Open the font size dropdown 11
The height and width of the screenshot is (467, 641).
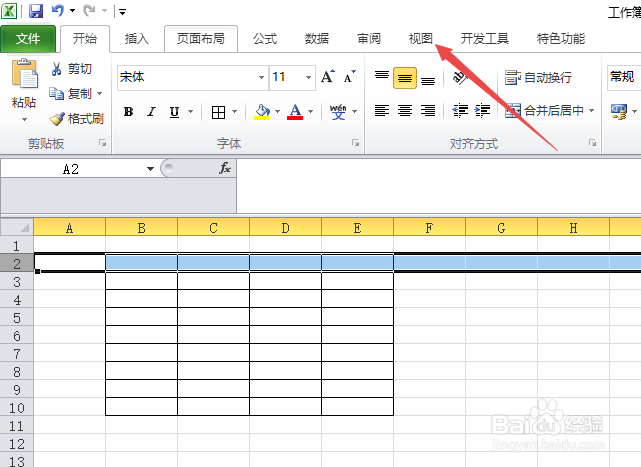pyautogui.click(x=309, y=77)
